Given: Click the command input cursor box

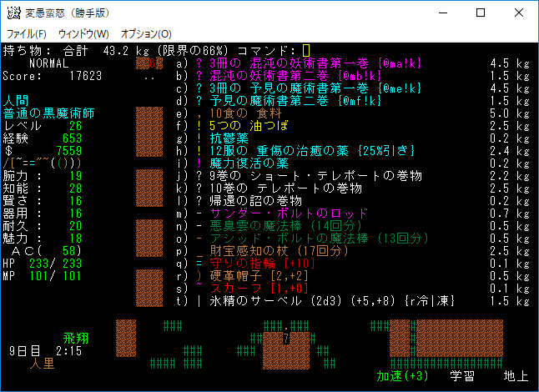Looking at the screenshot, I should click(306, 51).
